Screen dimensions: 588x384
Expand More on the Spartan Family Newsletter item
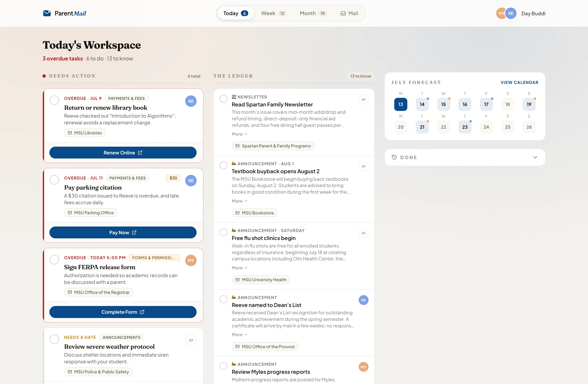(239, 134)
